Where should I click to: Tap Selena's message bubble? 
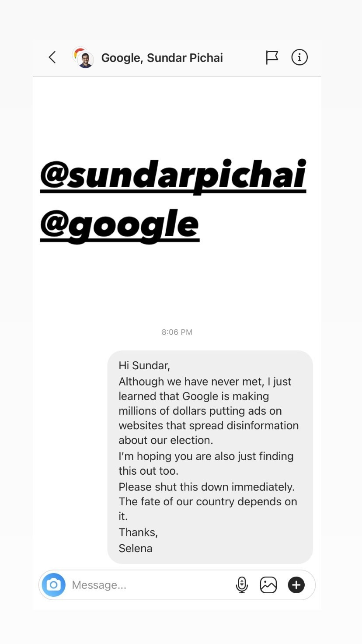coord(210,455)
